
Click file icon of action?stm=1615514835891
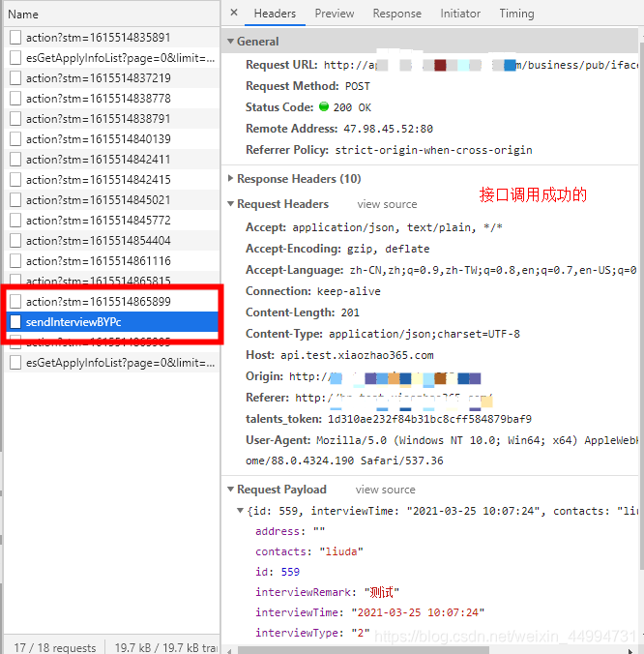click(x=15, y=38)
